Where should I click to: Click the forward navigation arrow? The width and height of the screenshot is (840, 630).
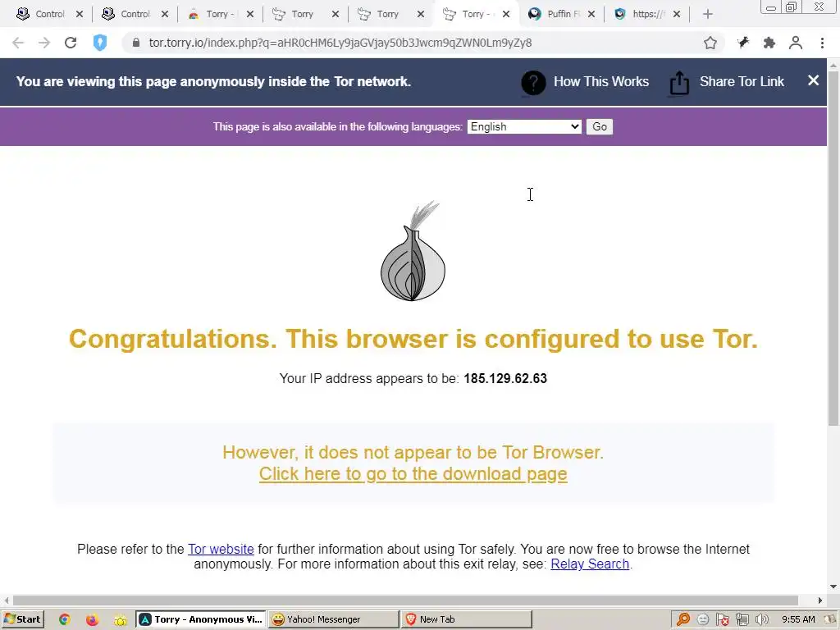coord(44,43)
